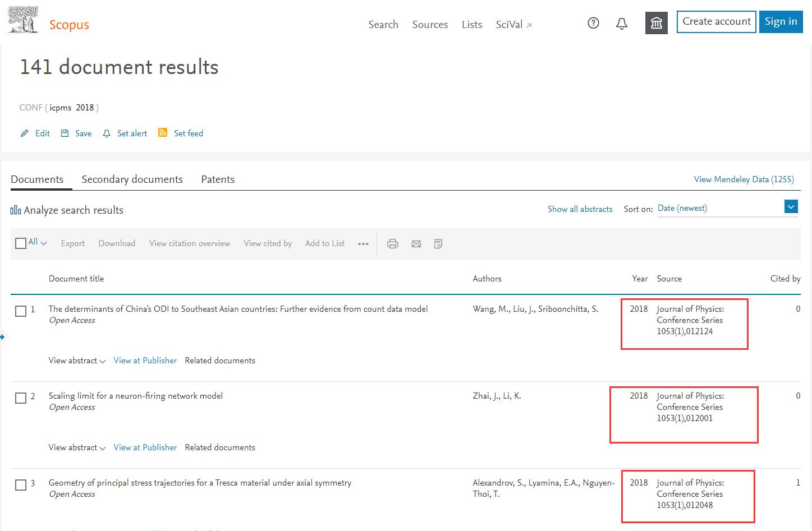The height and width of the screenshot is (531, 812).
Task: Click the Create account button
Action: (716, 22)
